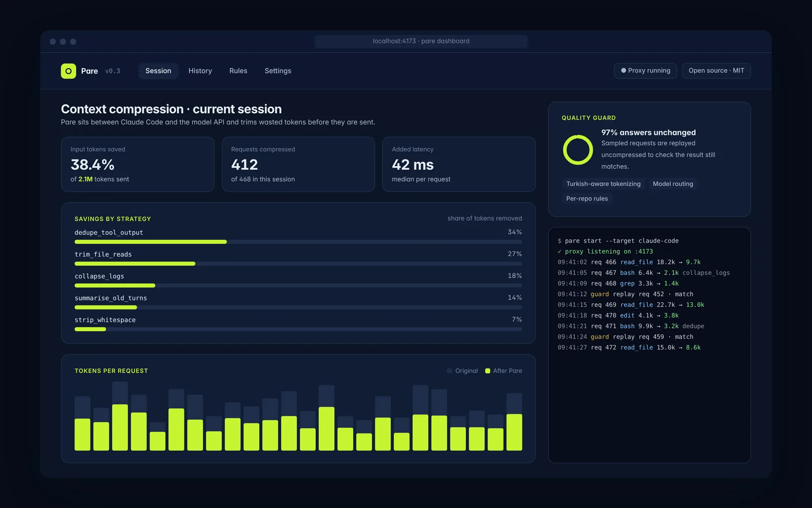Click the collapse_logs strategy label
This screenshot has height=508, width=812.
[99, 276]
